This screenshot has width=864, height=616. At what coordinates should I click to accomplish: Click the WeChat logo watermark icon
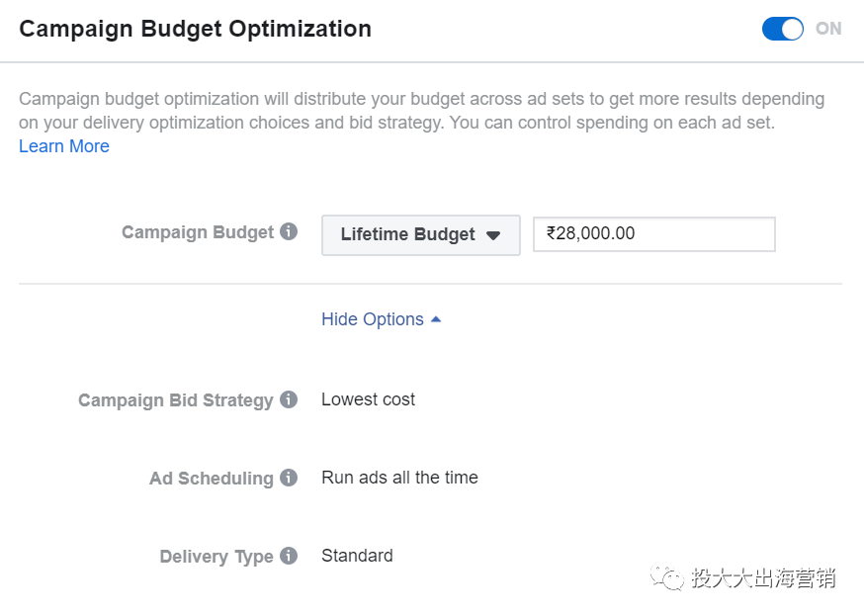point(667,577)
